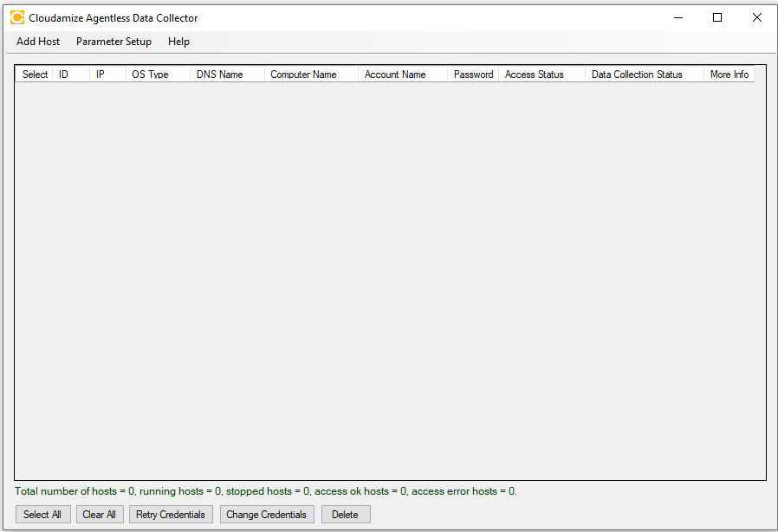Sort by OS Type column header

pyautogui.click(x=158, y=75)
